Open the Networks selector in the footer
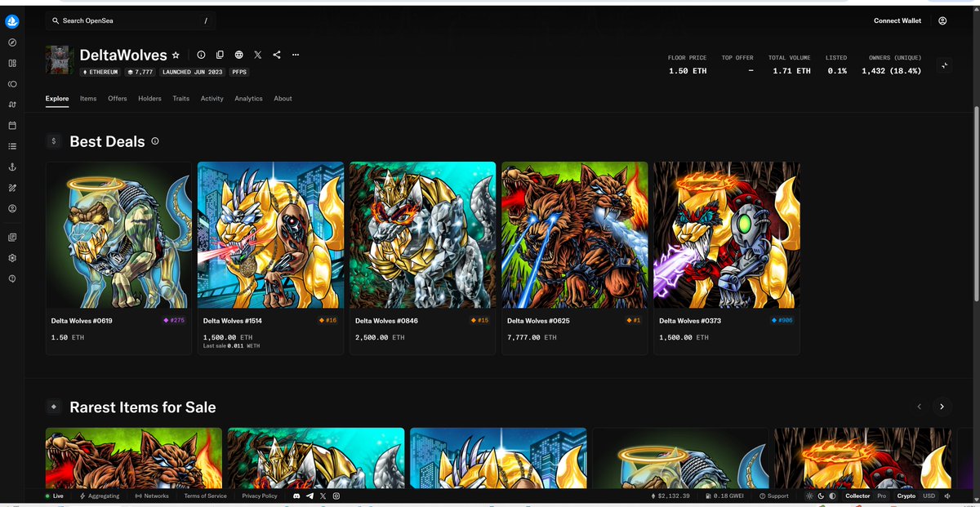This screenshot has height=507, width=980. [152, 496]
